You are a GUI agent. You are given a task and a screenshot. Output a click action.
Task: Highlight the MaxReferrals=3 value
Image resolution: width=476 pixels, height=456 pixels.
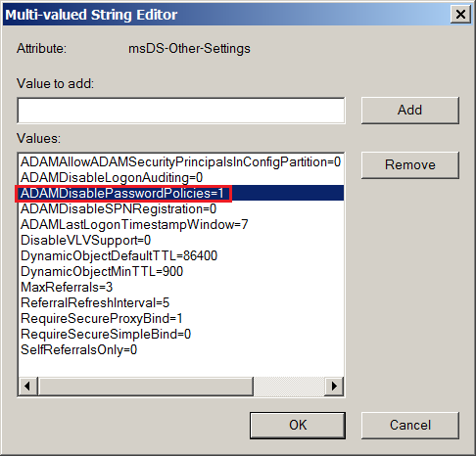(x=181, y=287)
